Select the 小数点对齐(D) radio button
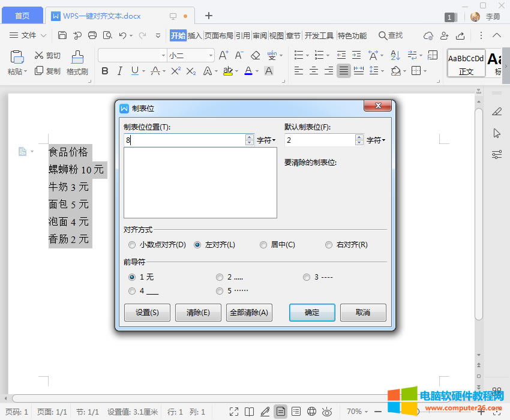This screenshot has height=420, width=510. tap(132, 245)
